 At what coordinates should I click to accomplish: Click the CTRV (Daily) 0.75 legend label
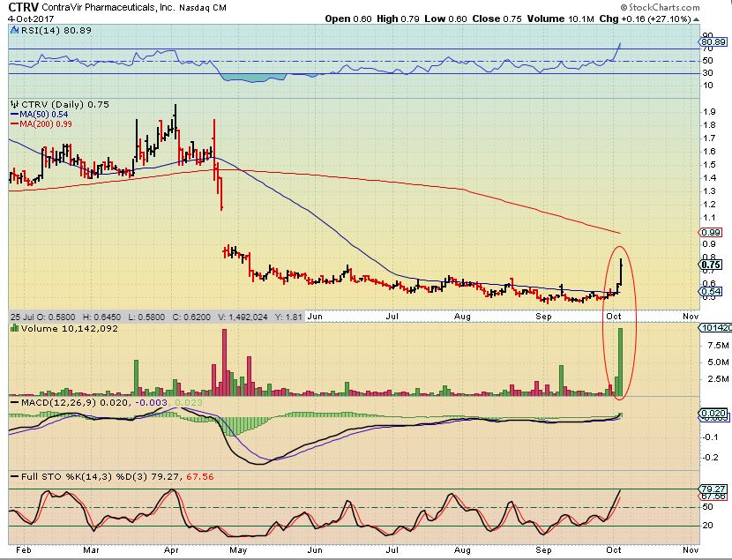coord(65,105)
